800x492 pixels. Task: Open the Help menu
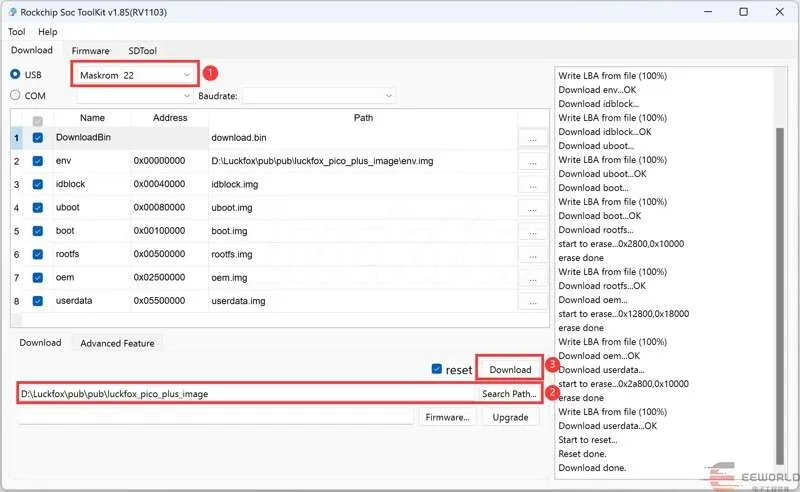[x=47, y=32]
